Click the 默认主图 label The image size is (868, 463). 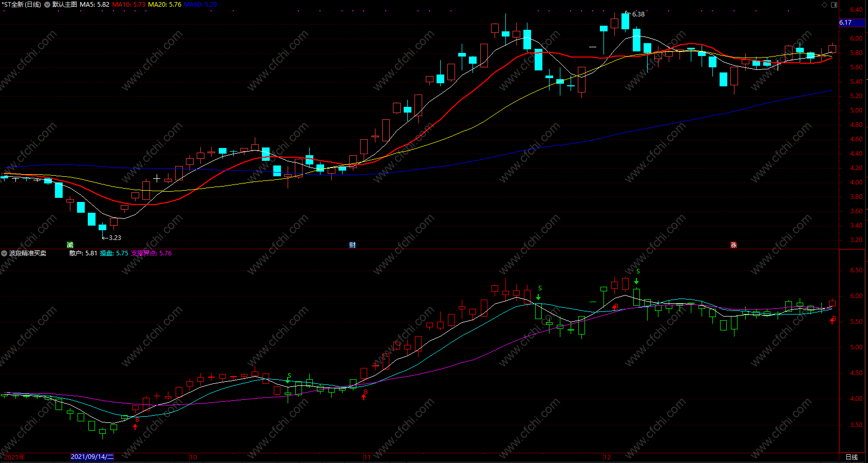(x=65, y=5)
